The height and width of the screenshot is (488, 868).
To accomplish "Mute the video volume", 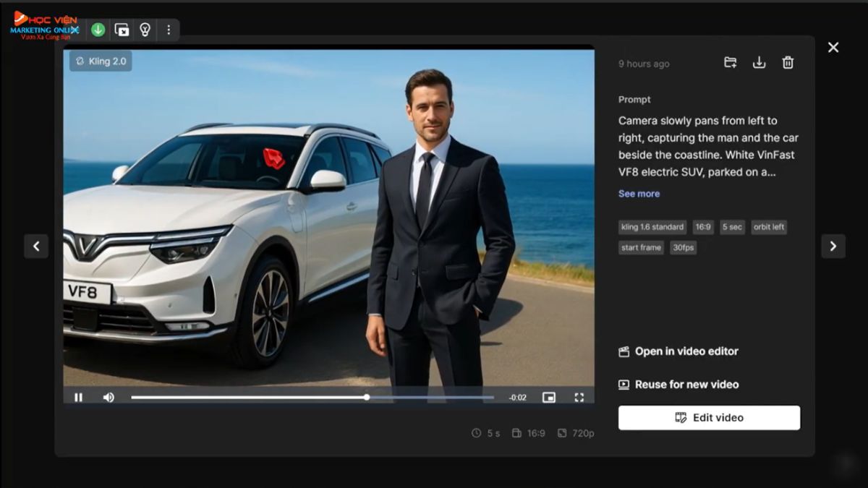I will click(x=109, y=397).
